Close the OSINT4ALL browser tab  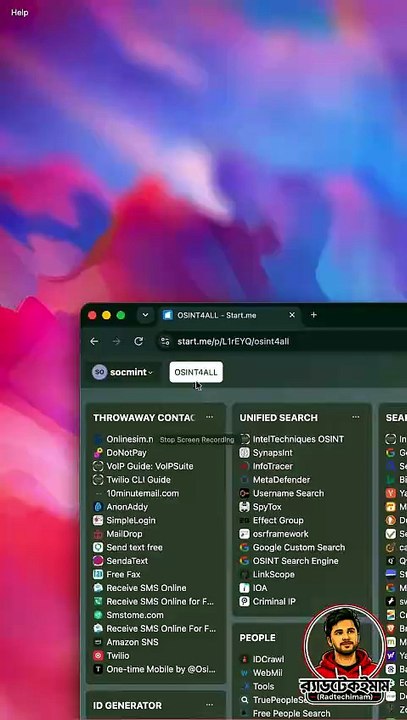pyautogui.click(x=292, y=315)
